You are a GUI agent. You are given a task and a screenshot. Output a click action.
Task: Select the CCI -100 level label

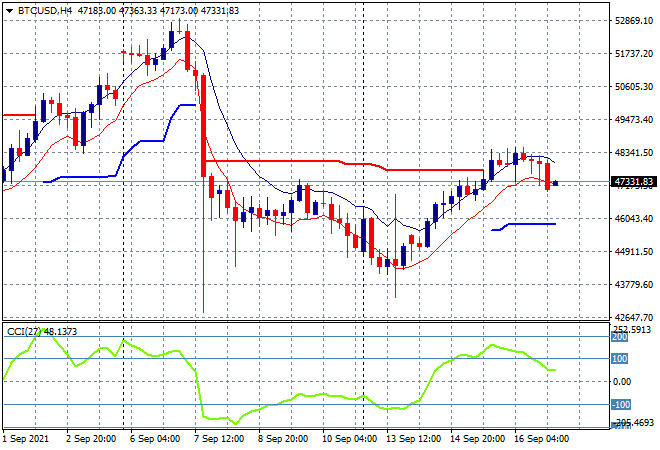click(620, 404)
